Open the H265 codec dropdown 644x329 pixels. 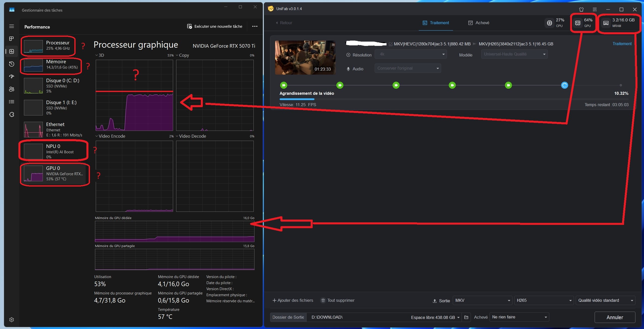pyautogui.click(x=544, y=300)
